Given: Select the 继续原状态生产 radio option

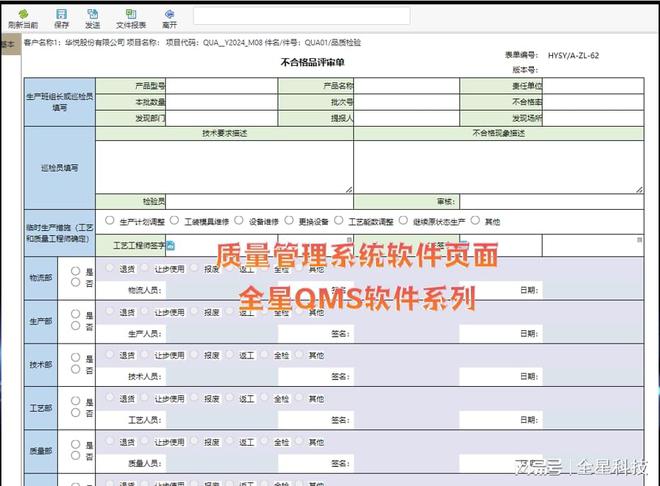Looking at the screenshot, I should [x=403, y=220].
